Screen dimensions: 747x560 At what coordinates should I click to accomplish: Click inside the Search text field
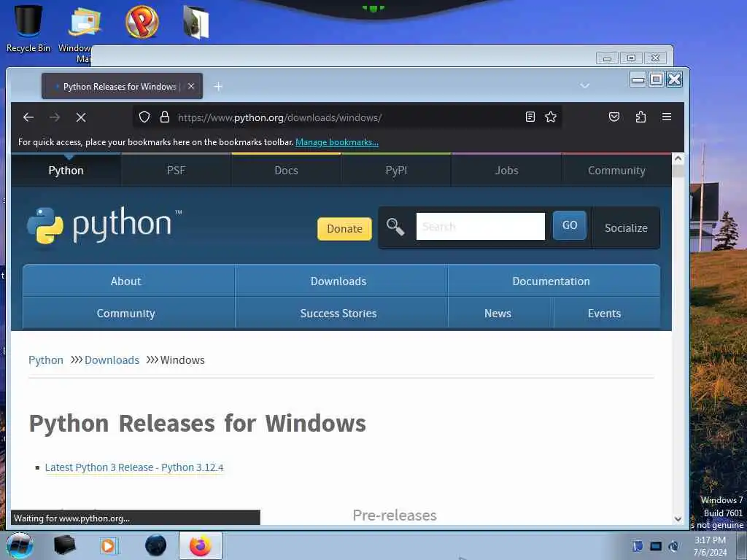point(480,226)
